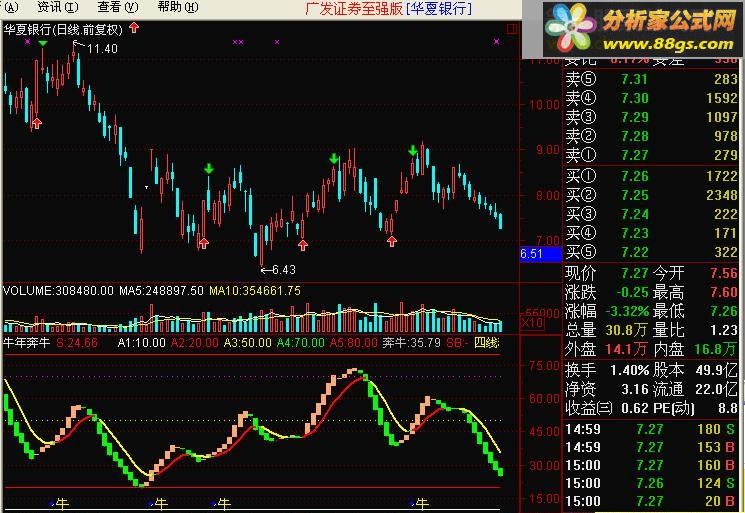Click the PE(动) 8.8 value

point(728,408)
